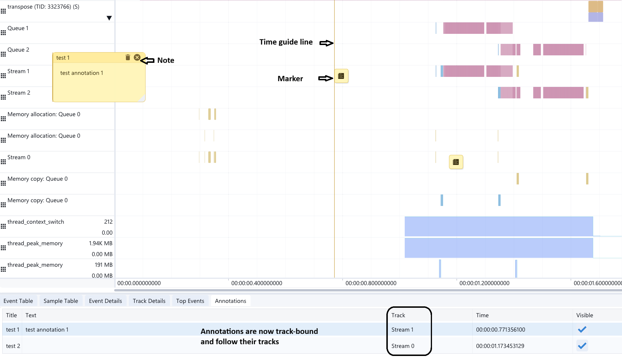Toggle visibility checkmark for test 1 annotation
This screenshot has width=622, height=364.
point(582,330)
